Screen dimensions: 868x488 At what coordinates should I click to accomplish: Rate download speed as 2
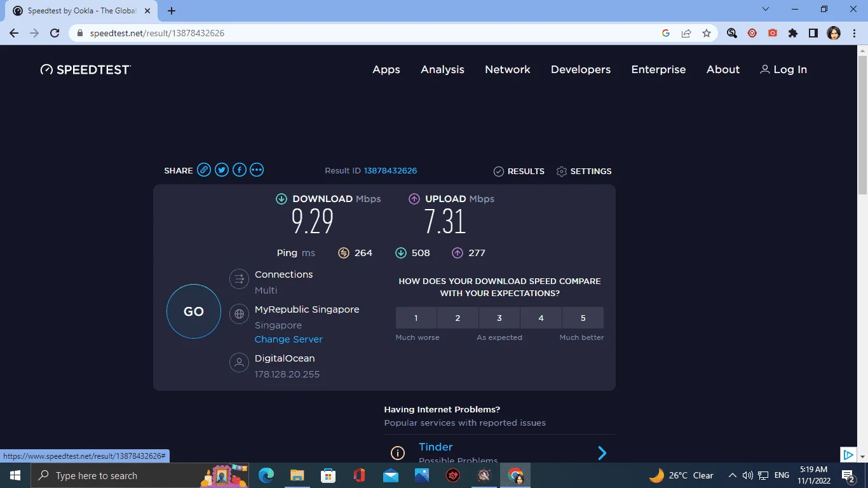(x=458, y=318)
